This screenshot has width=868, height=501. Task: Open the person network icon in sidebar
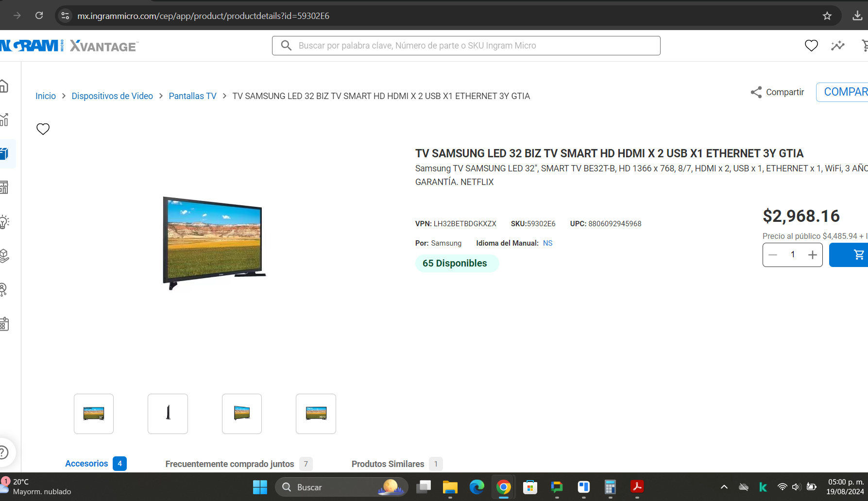point(4,290)
